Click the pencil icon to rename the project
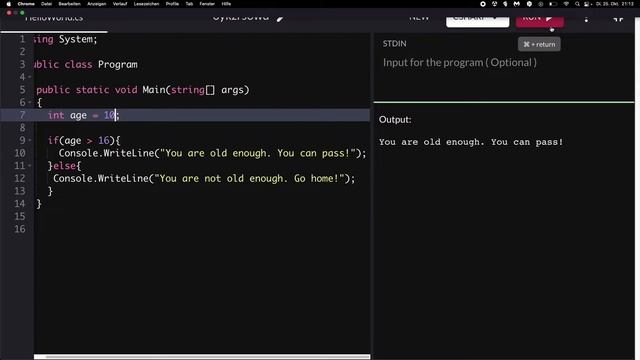640x360 pixels. (x=280, y=18)
